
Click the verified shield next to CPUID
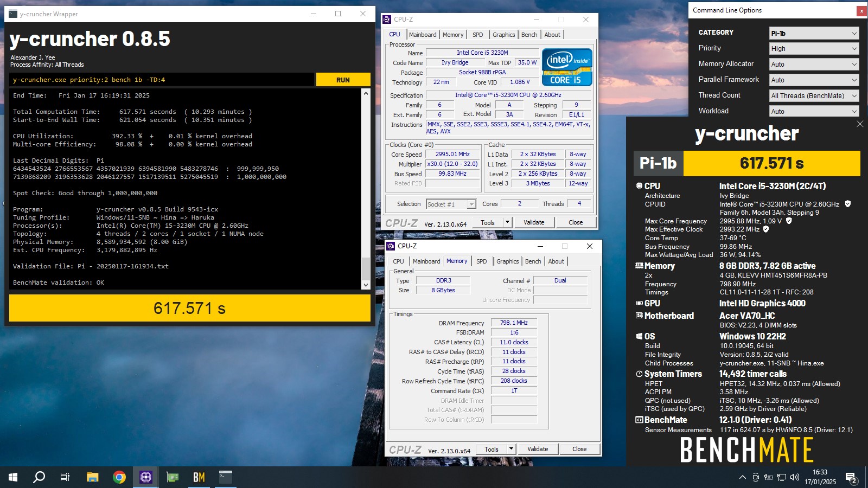(848, 204)
